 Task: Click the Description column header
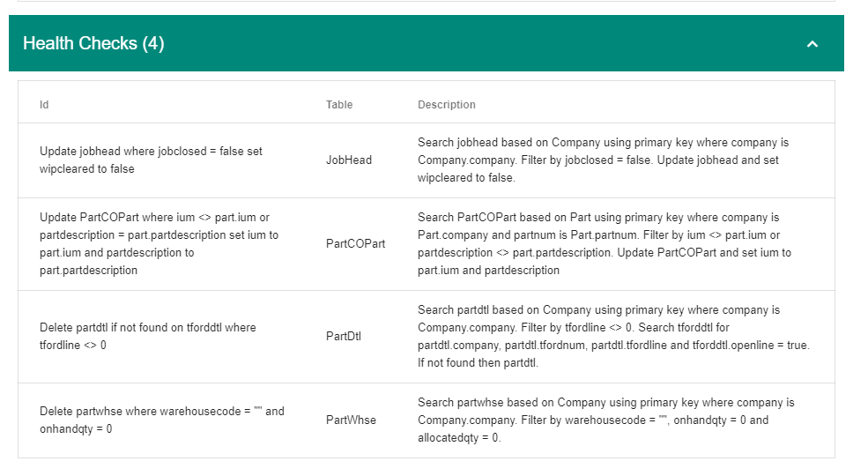(x=446, y=105)
